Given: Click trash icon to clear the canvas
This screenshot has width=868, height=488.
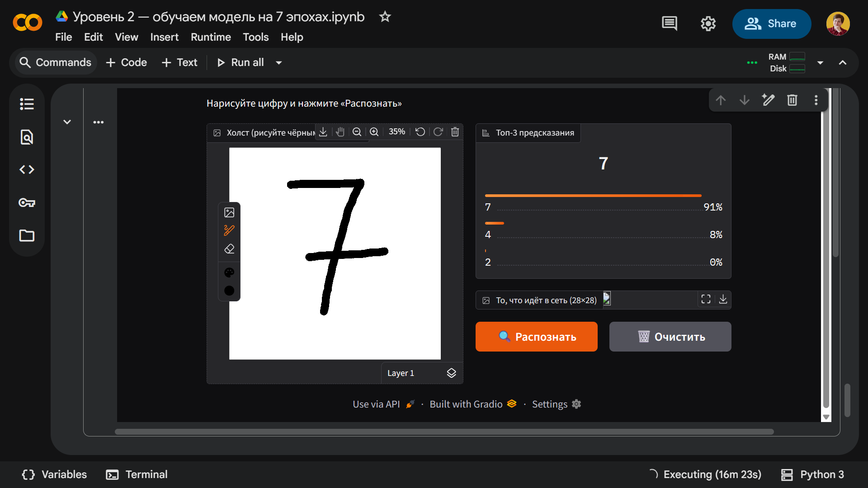Looking at the screenshot, I should (x=455, y=132).
